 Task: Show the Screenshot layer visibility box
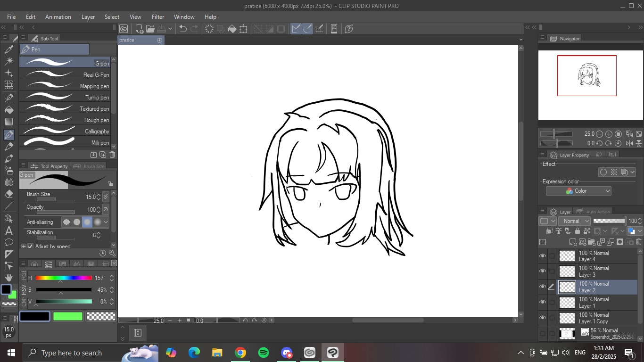pos(543,333)
